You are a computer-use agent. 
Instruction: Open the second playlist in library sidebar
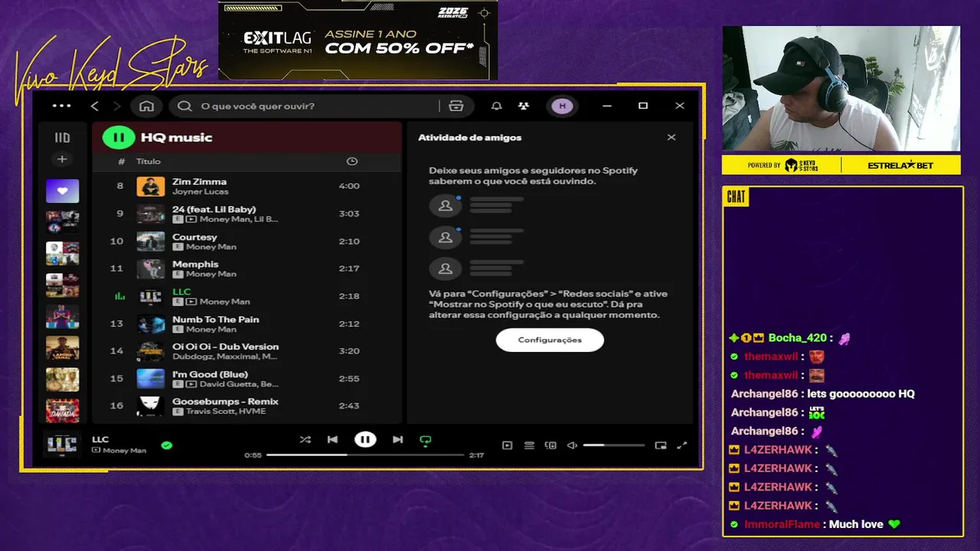[x=62, y=222]
